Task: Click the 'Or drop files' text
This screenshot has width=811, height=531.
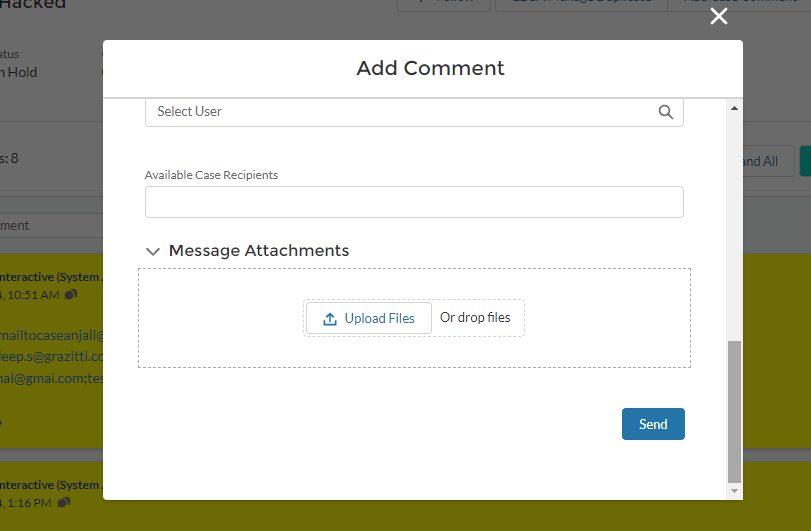Action: pos(475,318)
